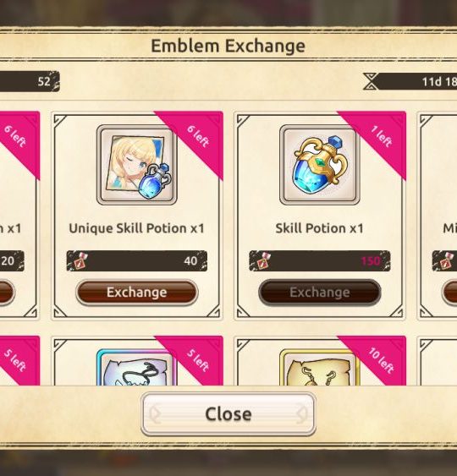Click the disabled Skill Potion Exchange button
This screenshot has height=476, width=457.
tap(320, 293)
